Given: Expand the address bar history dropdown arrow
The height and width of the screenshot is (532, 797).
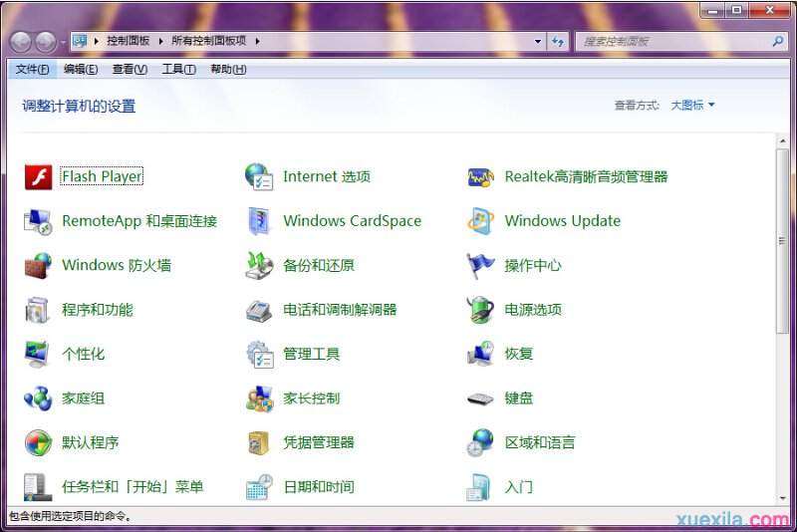Looking at the screenshot, I should [538, 41].
